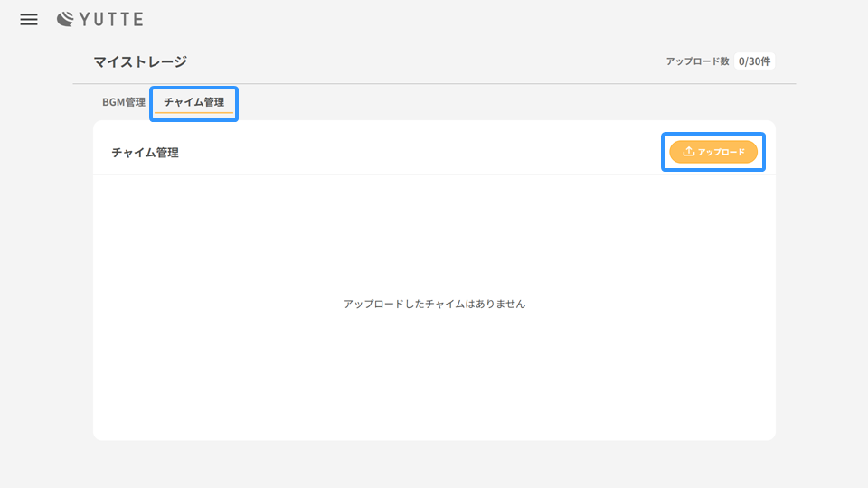The height and width of the screenshot is (488, 868).
Task: Switch to the BGM管理 tab
Action: (x=124, y=102)
